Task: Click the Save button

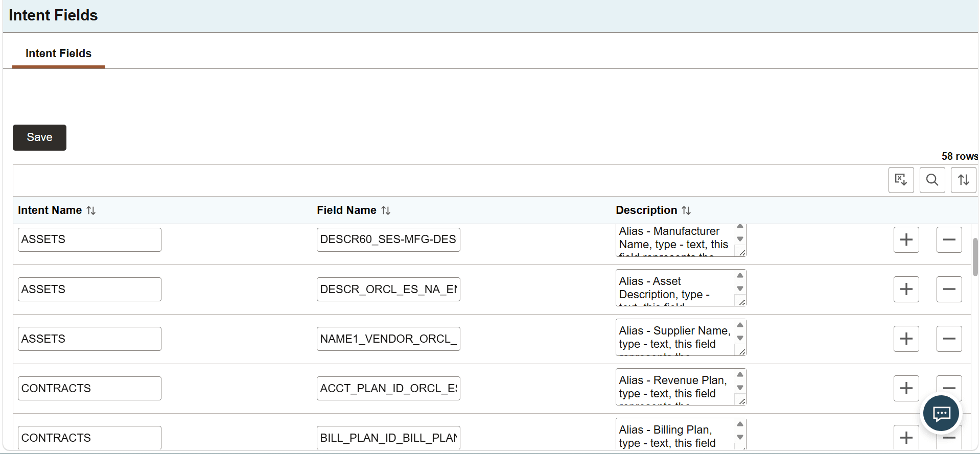Action: [39, 137]
